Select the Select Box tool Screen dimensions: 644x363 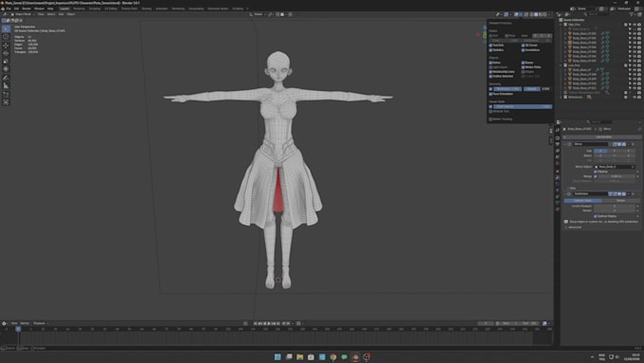pyautogui.click(x=6, y=28)
